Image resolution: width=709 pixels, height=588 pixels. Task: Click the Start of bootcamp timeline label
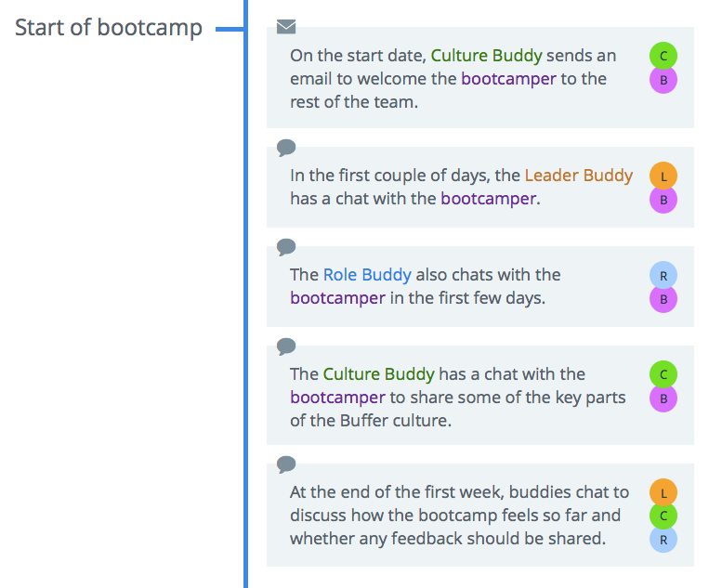click(x=109, y=28)
